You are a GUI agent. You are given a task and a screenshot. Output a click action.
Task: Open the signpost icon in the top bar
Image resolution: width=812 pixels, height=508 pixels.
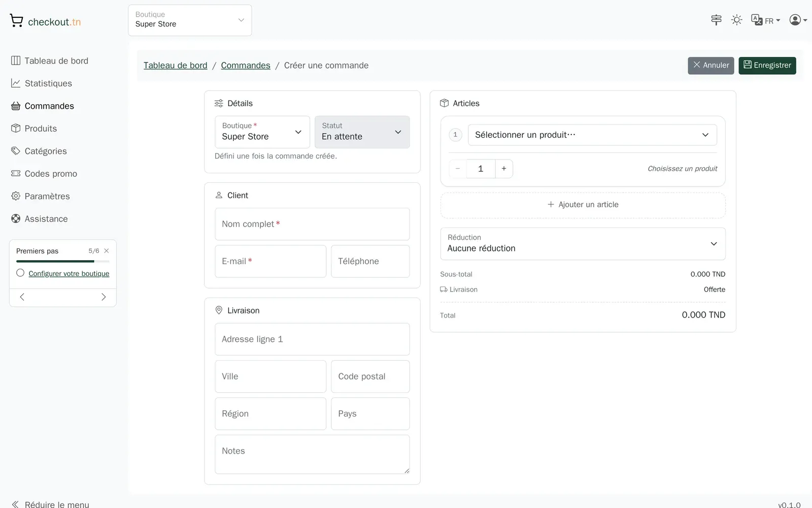pos(716,20)
